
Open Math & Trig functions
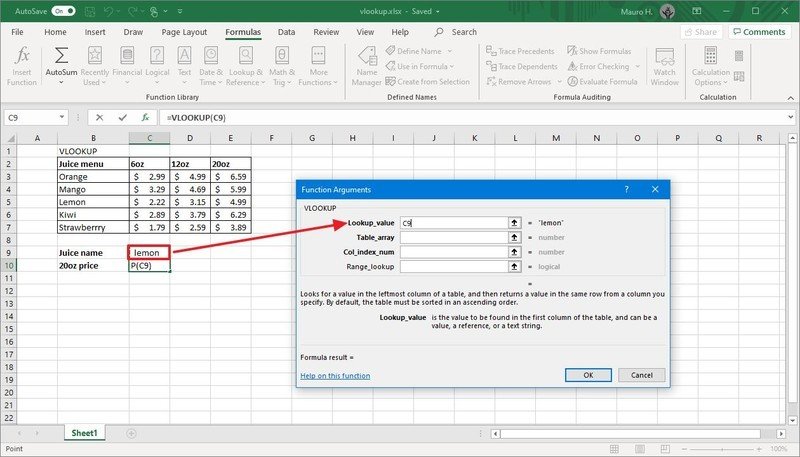click(x=282, y=66)
